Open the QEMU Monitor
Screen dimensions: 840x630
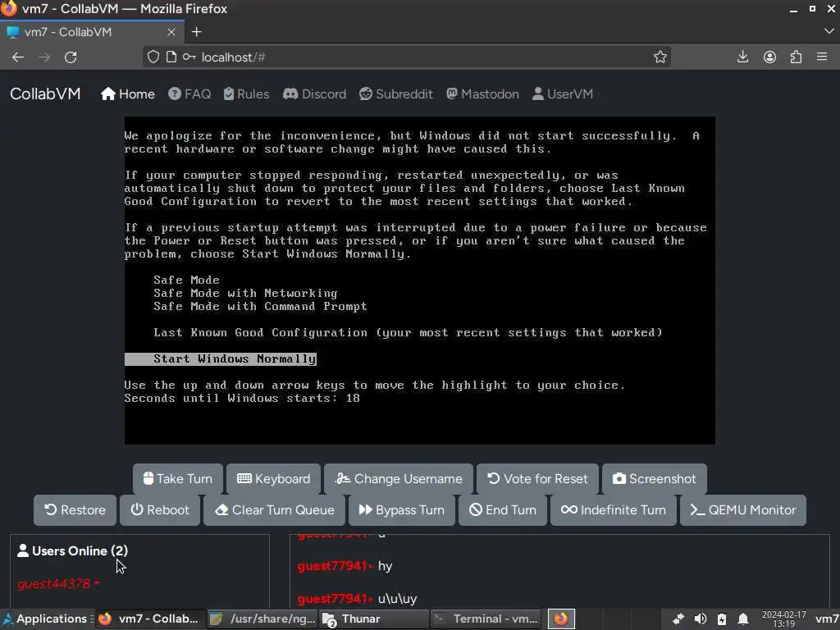pos(743,510)
